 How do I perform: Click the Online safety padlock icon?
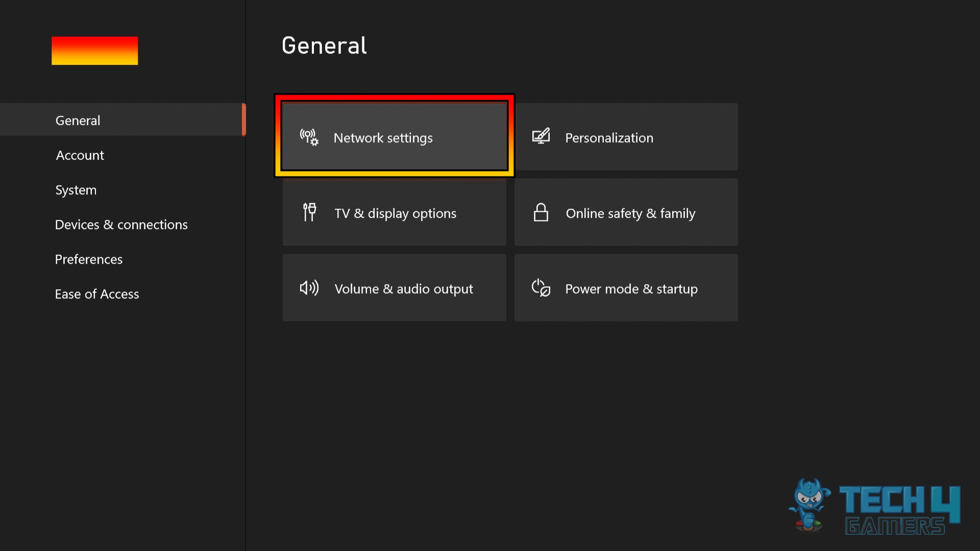coord(541,212)
